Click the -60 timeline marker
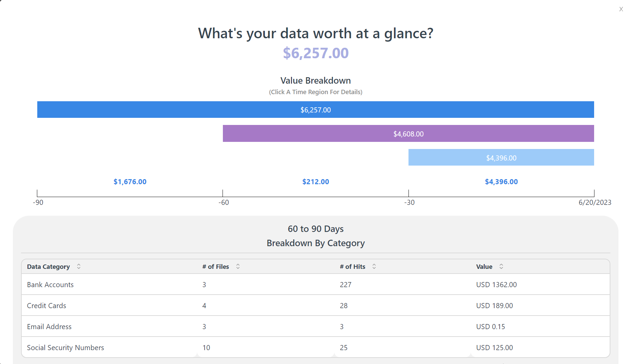The height and width of the screenshot is (364, 629). pyautogui.click(x=224, y=202)
